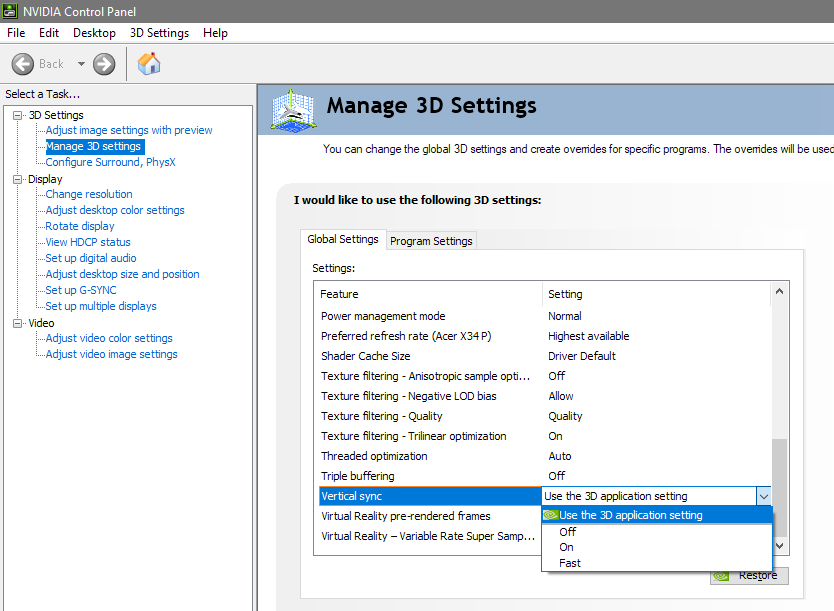Collapse the Display tree node

[18, 179]
